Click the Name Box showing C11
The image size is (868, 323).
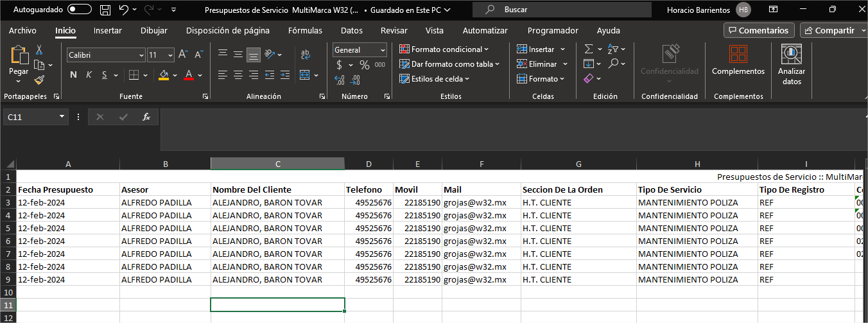[x=31, y=117]
